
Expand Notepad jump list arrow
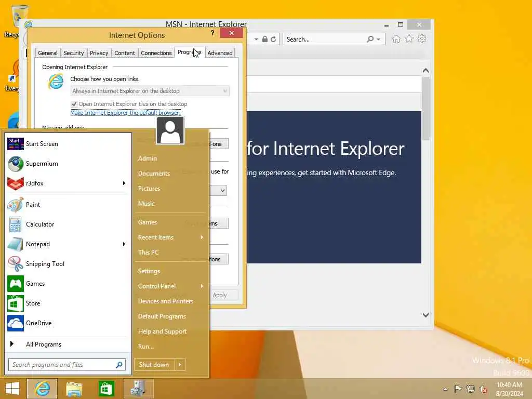(124, 244)
